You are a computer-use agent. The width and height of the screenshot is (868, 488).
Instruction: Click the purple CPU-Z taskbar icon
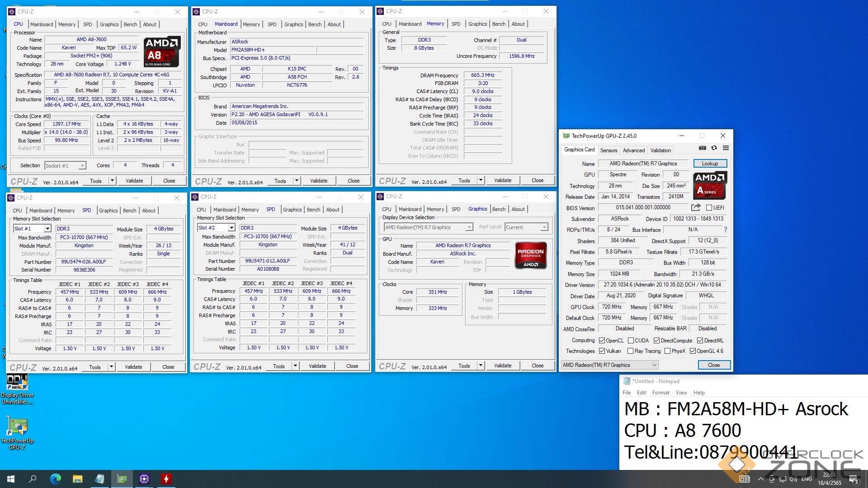(x=144, y=479)
